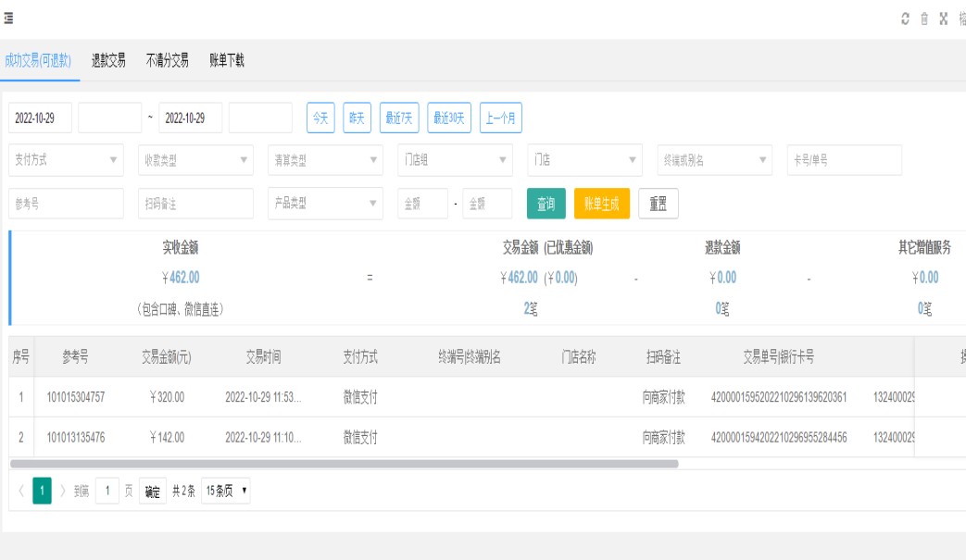Viewport: 966px width, 560px height.
Task: Open the 15条/页 page size selector
Action: pos(225,491)
